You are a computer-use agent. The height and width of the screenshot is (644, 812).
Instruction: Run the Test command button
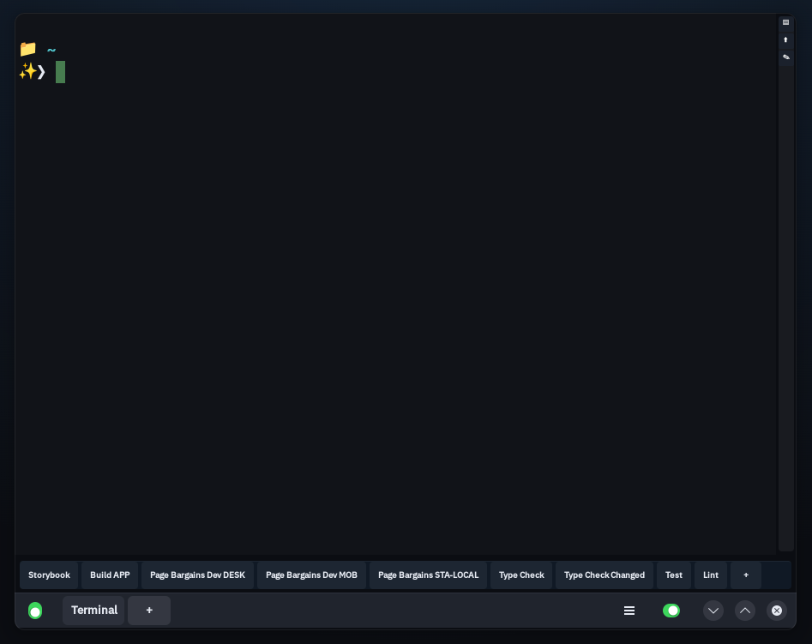pos(674,575)
